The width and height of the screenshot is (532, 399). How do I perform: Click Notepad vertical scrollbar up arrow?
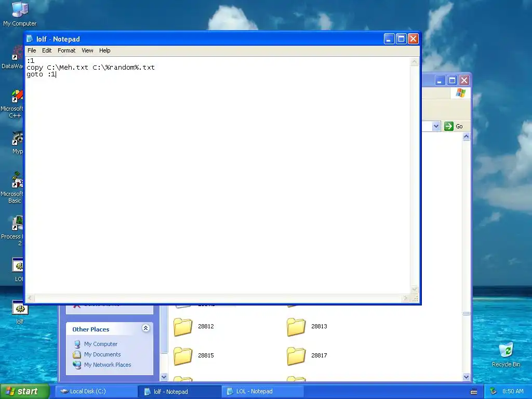414,62
